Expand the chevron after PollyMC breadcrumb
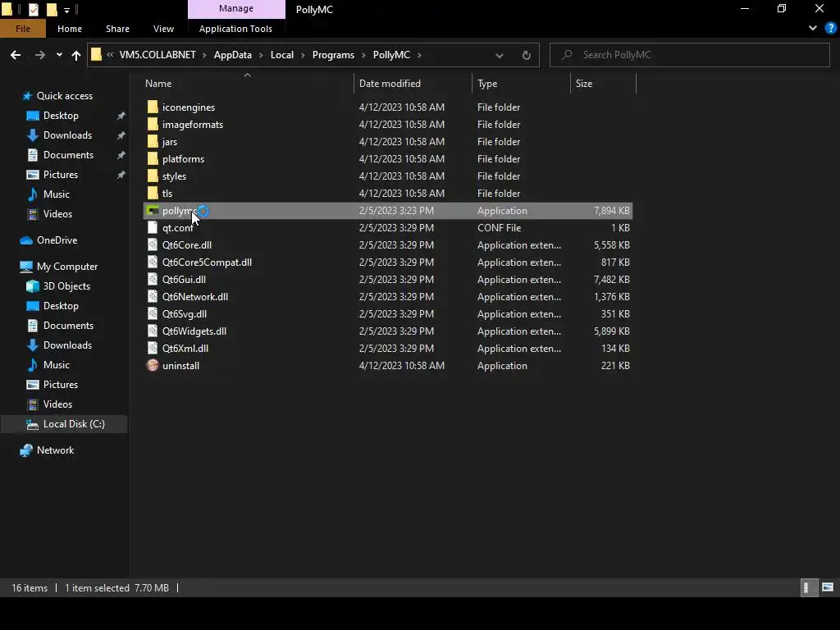 [x=419, y=55]
